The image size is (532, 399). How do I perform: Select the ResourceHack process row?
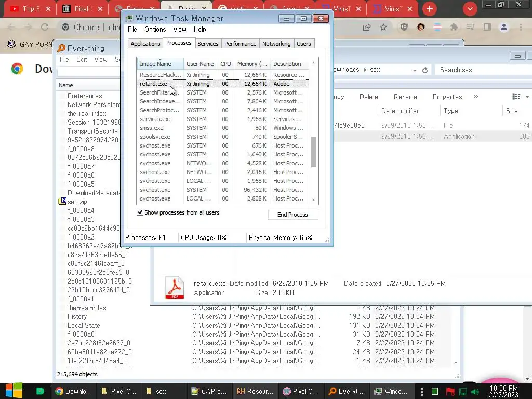click(223, 75)
